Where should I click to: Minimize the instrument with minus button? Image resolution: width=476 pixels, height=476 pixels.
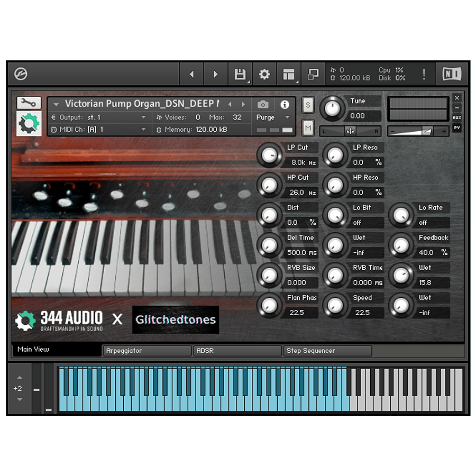pos(457,108)
